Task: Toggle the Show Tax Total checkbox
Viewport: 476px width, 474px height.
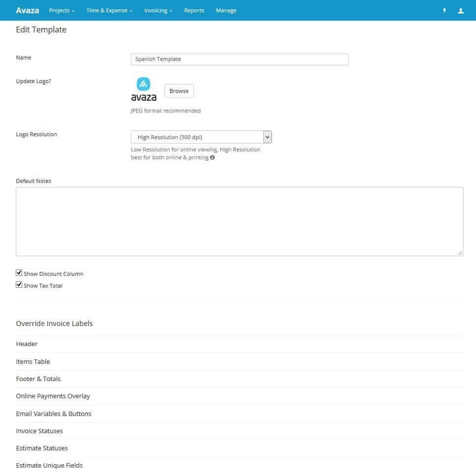Action: pyautogui.click(x=19, y=285)
